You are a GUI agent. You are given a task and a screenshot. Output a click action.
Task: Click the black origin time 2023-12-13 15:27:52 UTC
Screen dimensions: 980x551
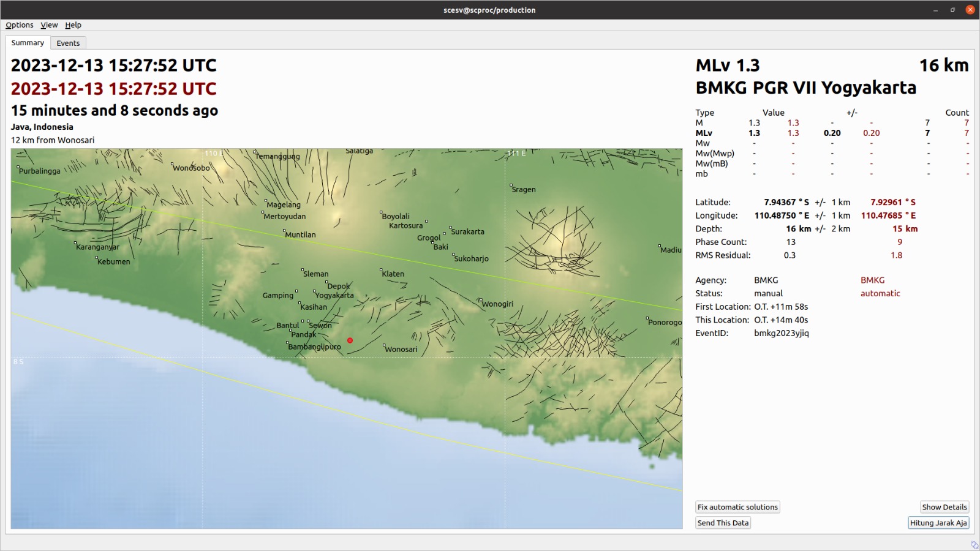[114, 66]
